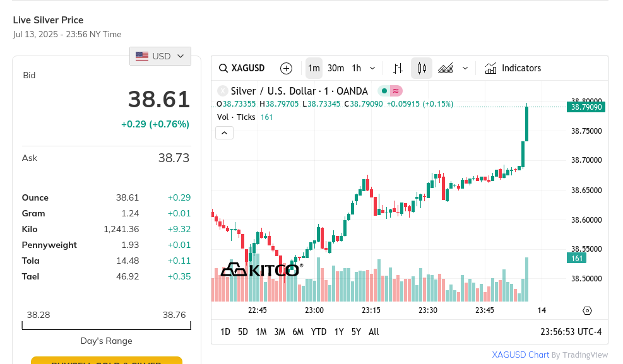This screenshot has width=623, height=364.
Task: Click the large bid price 38.61
Action: [x=159, y=99]
